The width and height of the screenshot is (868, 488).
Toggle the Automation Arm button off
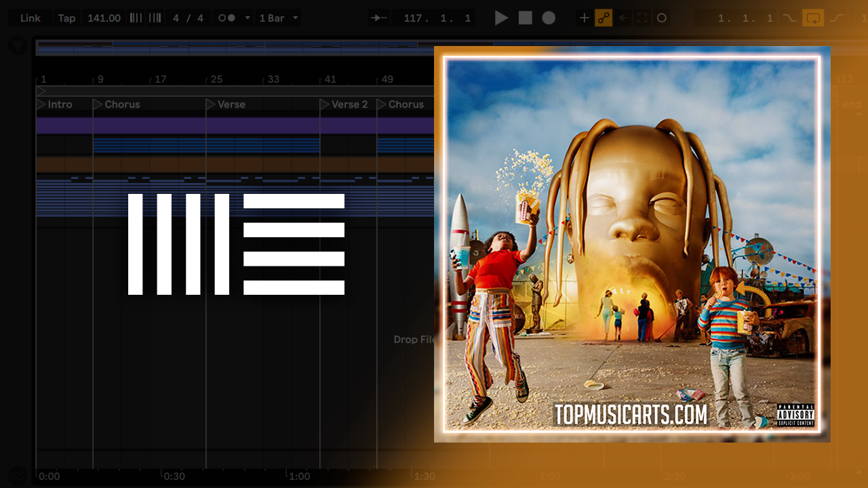point(604,18)
